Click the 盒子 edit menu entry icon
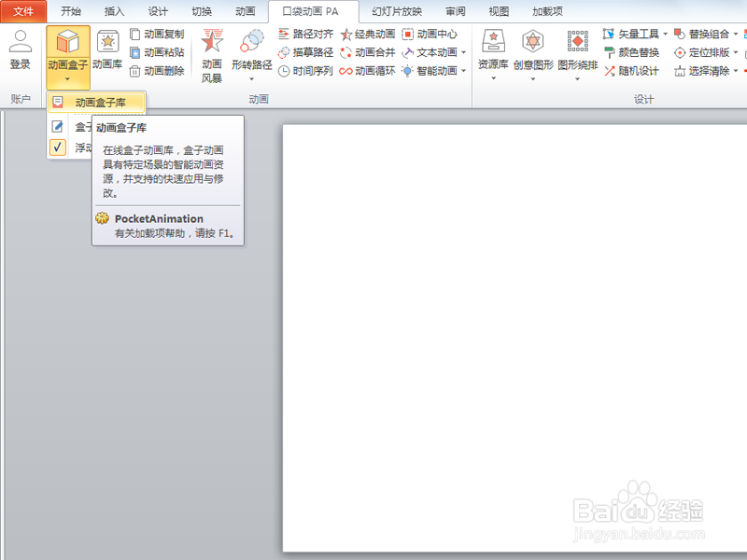Viewport: 747px width, 560px height. [58, 126]
